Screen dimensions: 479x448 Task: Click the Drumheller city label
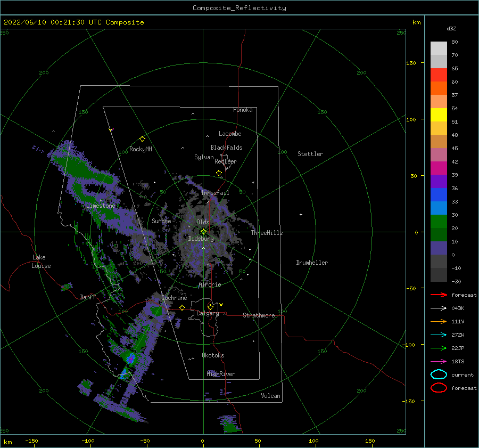point(312,263)
